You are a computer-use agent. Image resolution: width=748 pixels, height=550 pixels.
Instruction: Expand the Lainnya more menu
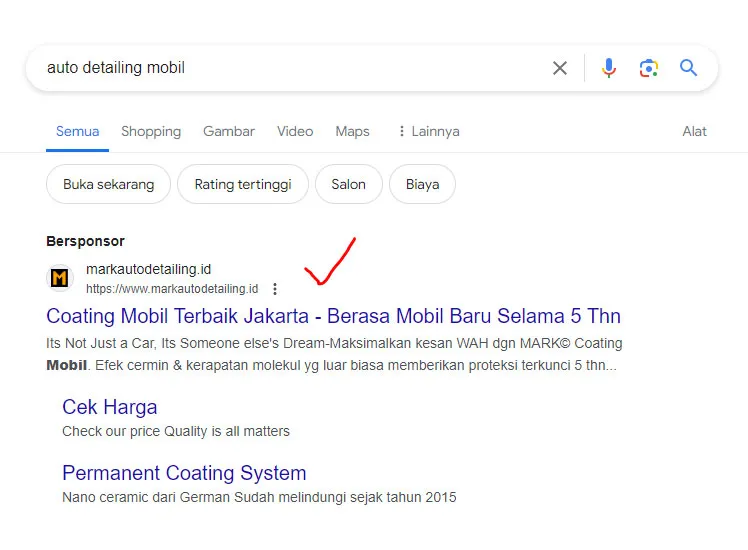(x=428, y=131)
